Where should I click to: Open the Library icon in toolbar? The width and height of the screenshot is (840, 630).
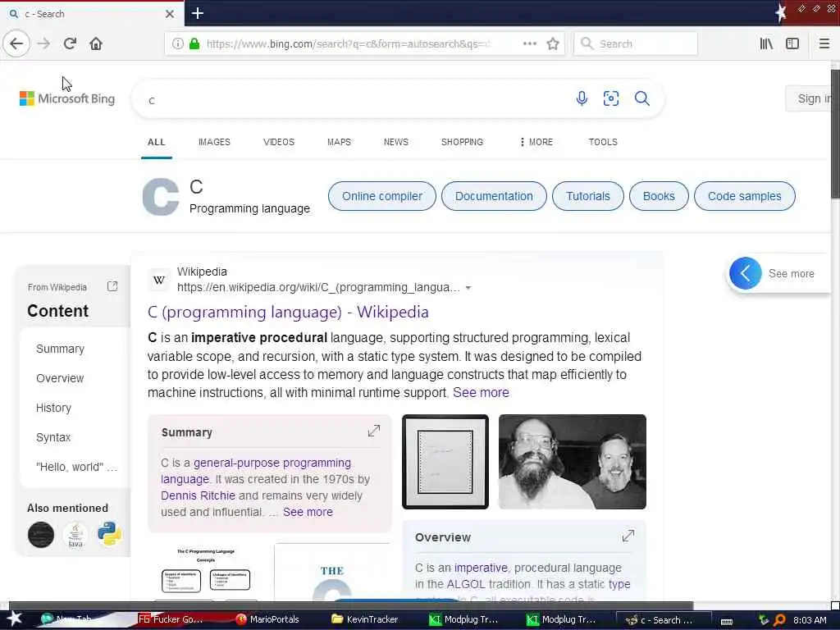pyautogui.click(x=766, y=43)
